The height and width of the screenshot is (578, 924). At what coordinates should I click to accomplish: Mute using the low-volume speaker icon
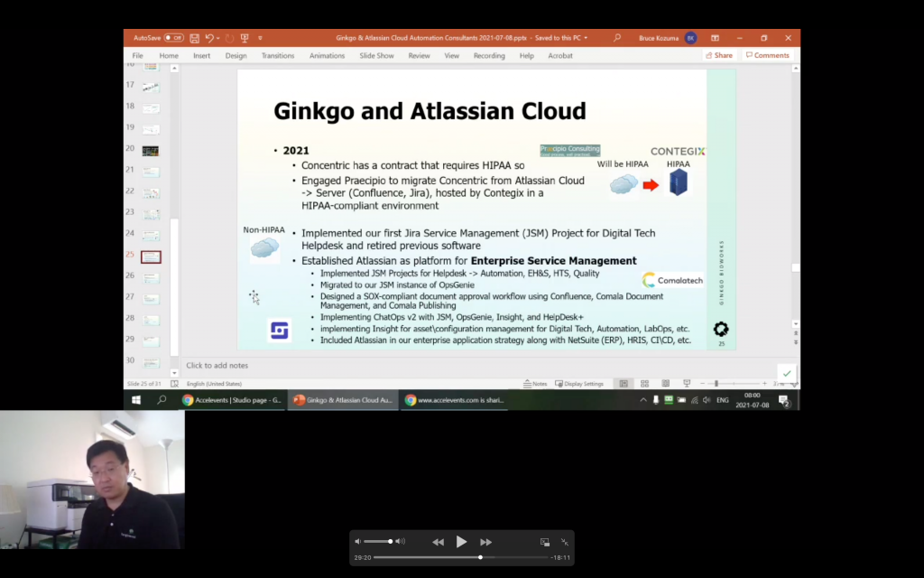pos(357,541)
